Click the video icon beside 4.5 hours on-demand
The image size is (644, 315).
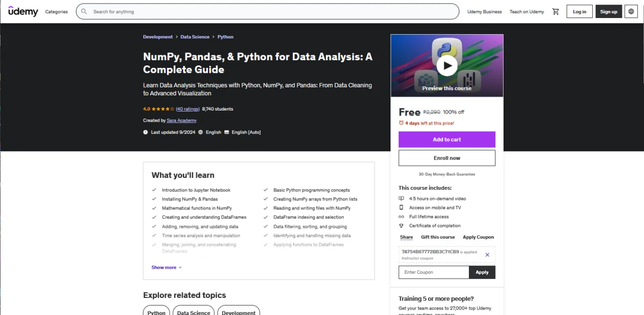(x=401, y=199)
